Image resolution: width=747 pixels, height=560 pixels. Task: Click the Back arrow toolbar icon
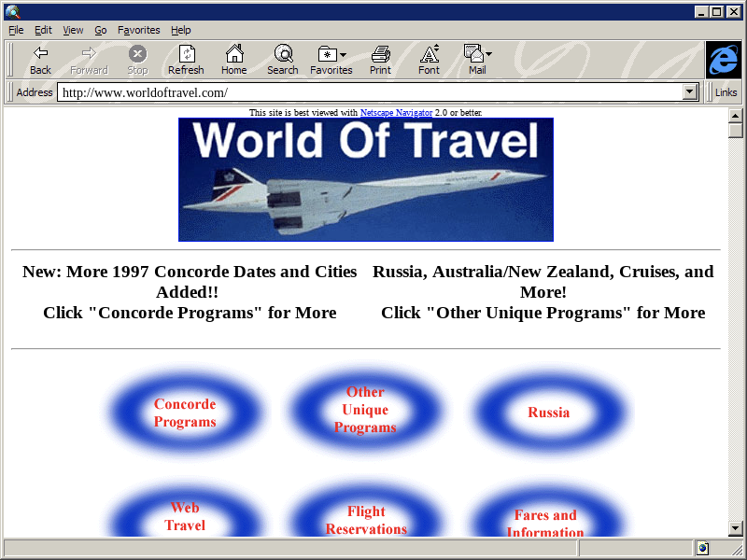point(40,54)
